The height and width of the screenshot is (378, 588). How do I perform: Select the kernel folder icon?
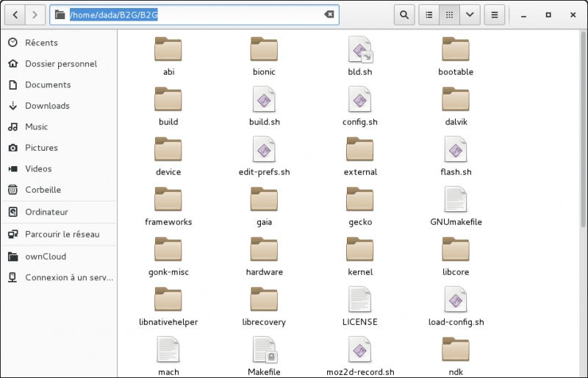(x=360, y=249)
